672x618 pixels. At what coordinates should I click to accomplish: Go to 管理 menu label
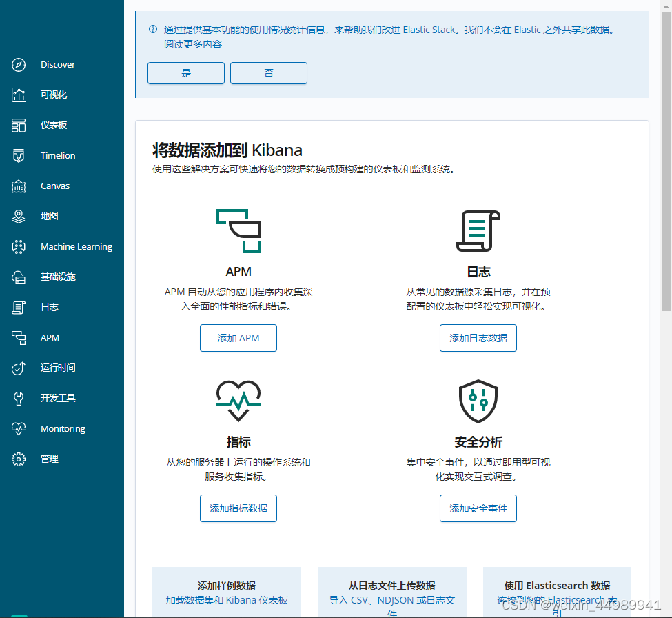pyautogui.click(x=50, y=459)
